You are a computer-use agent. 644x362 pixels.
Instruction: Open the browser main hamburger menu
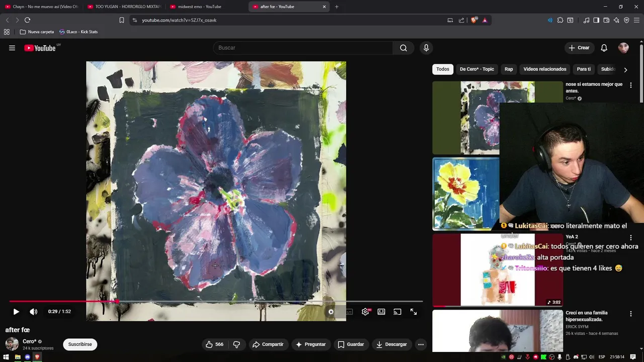[637, 20]
